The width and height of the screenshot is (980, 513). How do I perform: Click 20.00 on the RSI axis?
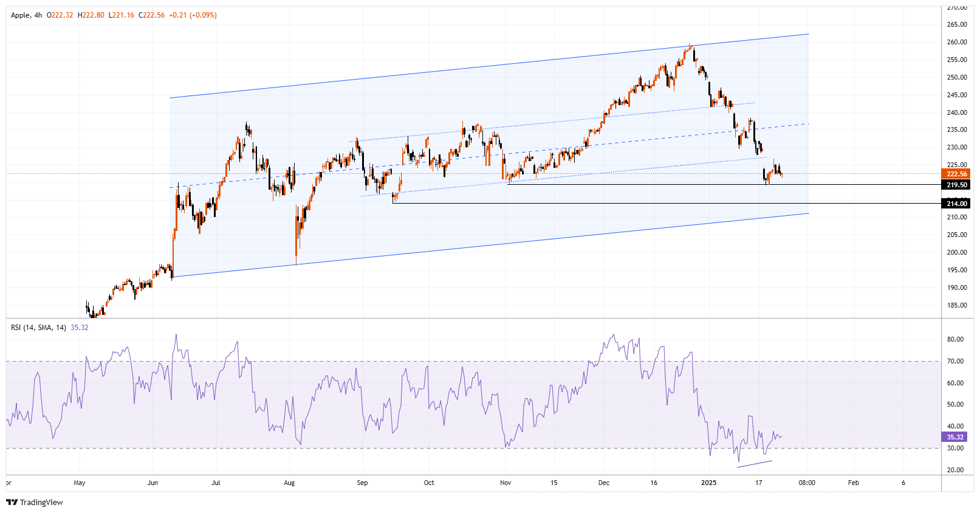tap(955, 470)
